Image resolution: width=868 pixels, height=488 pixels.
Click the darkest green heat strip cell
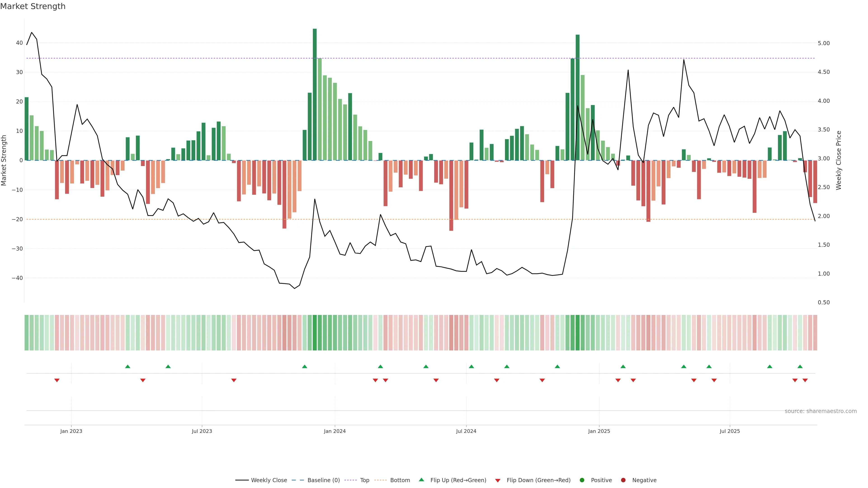[x=315, y=333]
